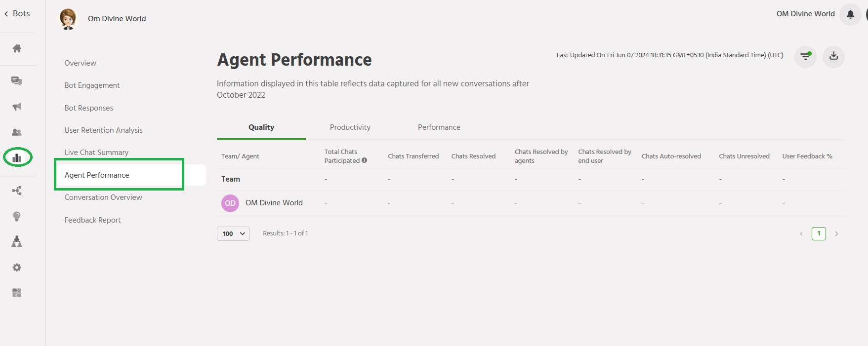The width and height of the screenshot is (868, 346).
Task: Switch to the Performance tab
Action: pos(439,127)
